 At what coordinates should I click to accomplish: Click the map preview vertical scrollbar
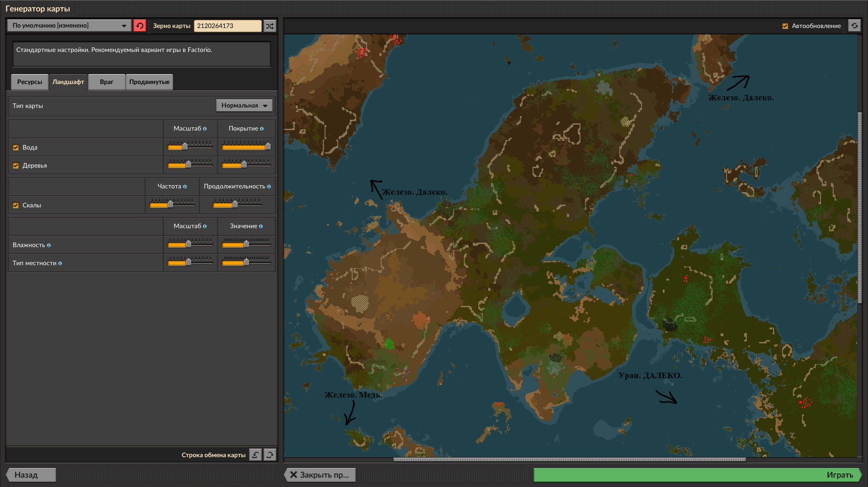(x=860, y=208)
